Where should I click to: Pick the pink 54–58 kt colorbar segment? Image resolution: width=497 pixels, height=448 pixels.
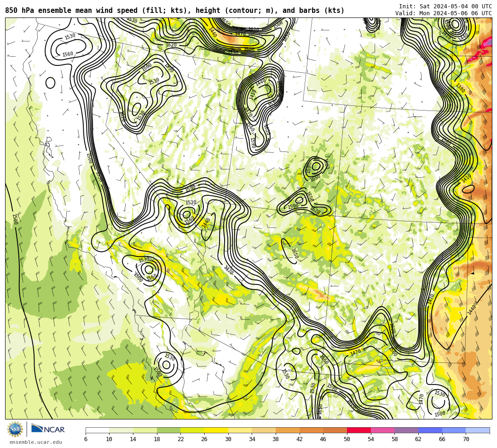(382, 430)
